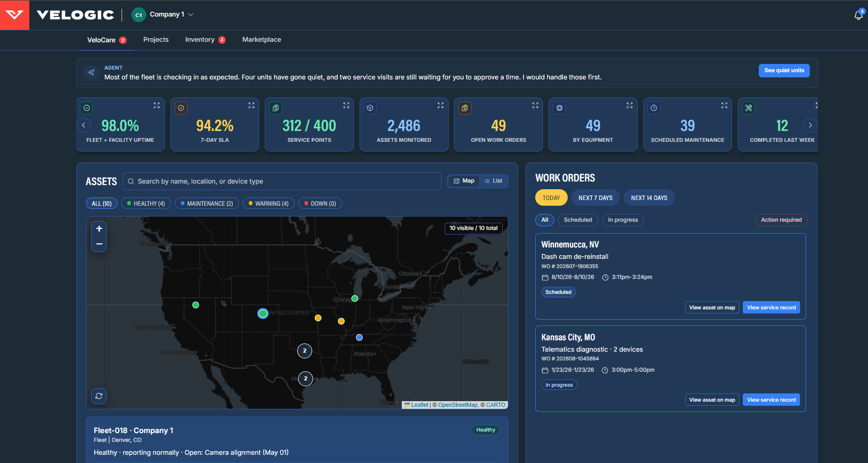868x463 pixels.
Task: Filter assets by Maintenance (2)
Action: [x=207, y=204]
